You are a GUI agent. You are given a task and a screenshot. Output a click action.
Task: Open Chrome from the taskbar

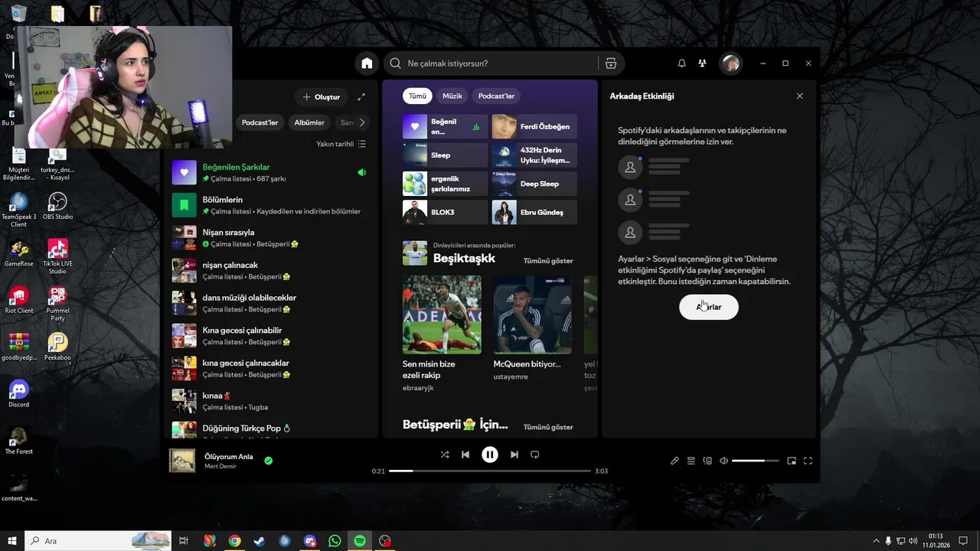click(234, 541)
